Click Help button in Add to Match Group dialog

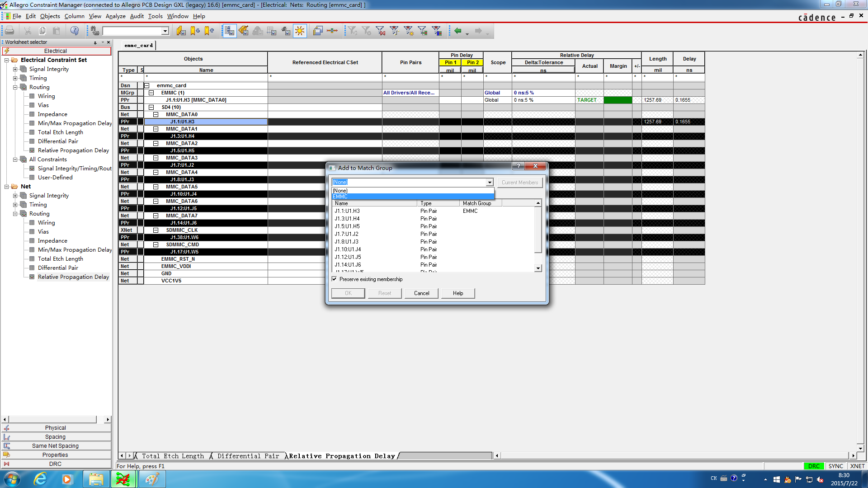click(458, 293)
